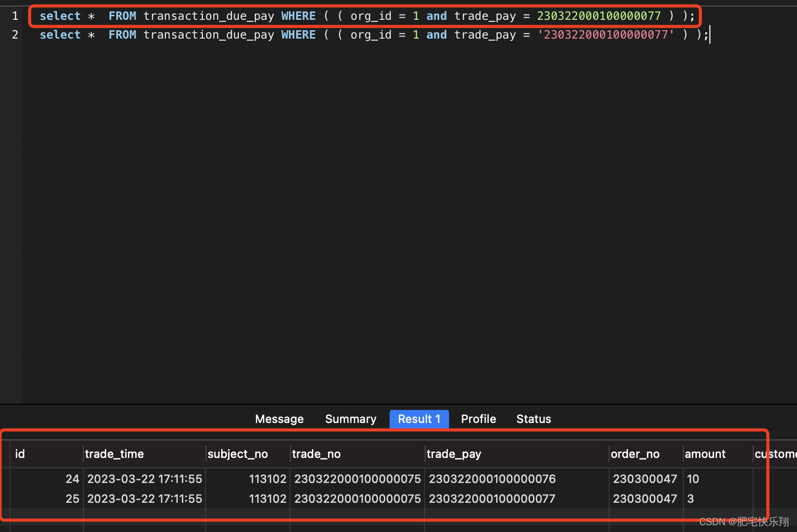797x532 pixels.
Task: Select trade_no cell in row 24
Action: click(357, 479)
